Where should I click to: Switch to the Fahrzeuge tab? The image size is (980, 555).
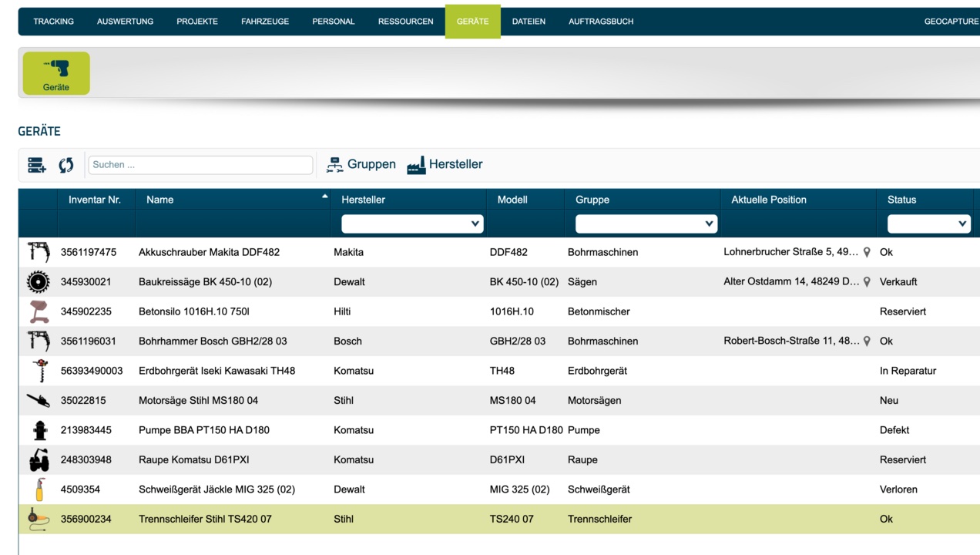(265, 22)
